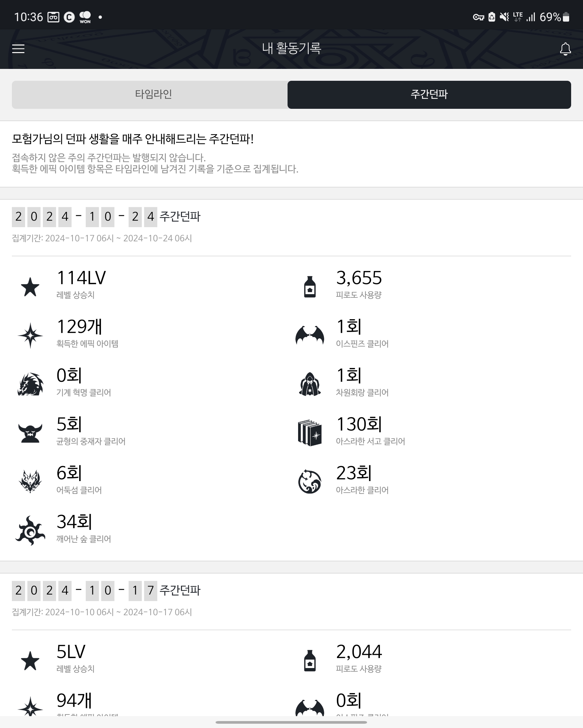This screenshot has width=583, height=728.
Task: Open notifications via the bell icon
Action: click(x=565, y=49)
